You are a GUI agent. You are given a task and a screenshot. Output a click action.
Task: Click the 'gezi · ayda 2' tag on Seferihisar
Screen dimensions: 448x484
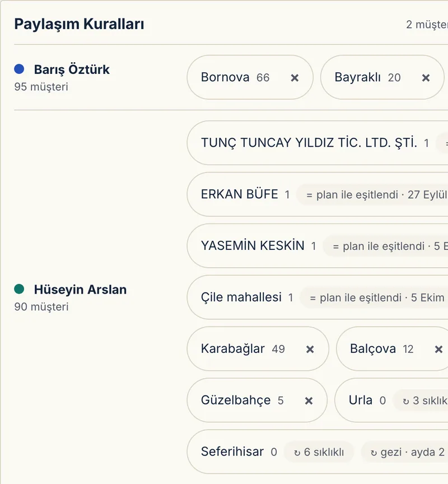coord(404,452)
